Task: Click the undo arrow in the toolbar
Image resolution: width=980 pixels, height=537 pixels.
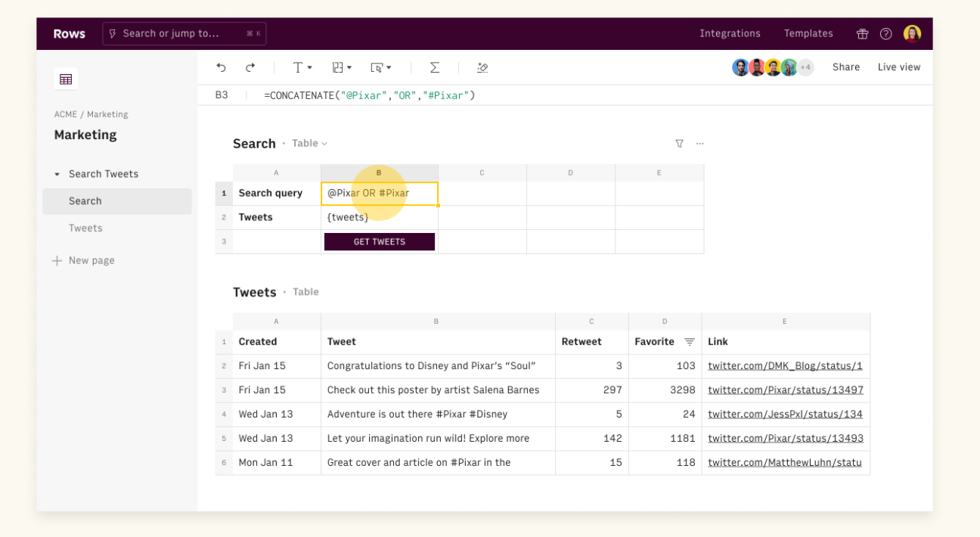Action: (221, 67)
